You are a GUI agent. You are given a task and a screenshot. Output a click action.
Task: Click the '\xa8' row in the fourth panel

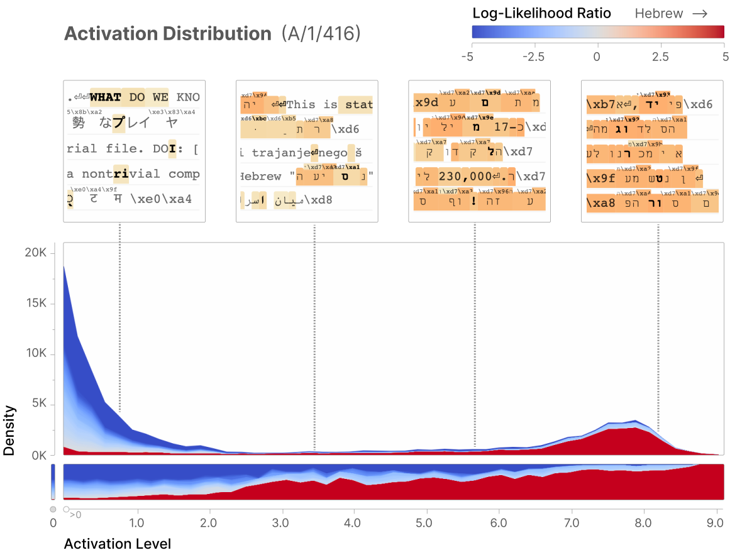652,203
